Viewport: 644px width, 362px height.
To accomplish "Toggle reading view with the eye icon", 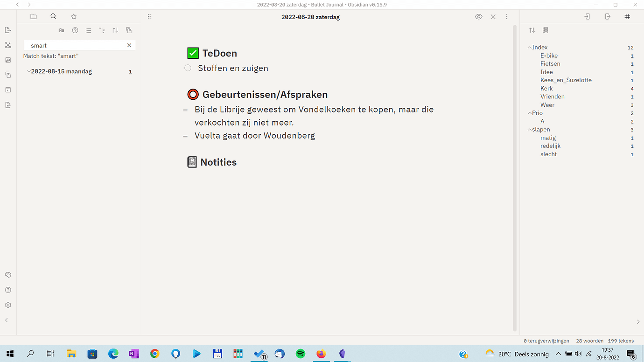I will [x=478, y=16].
